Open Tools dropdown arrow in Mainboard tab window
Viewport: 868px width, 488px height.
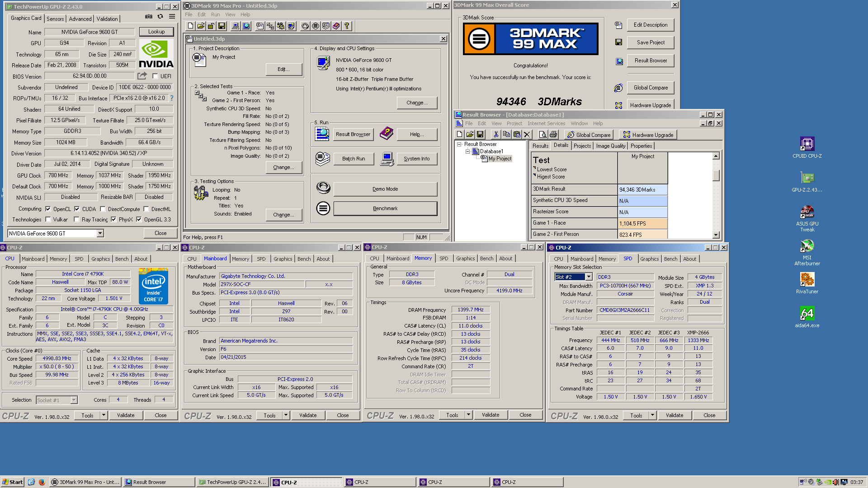tap(286, 415)
